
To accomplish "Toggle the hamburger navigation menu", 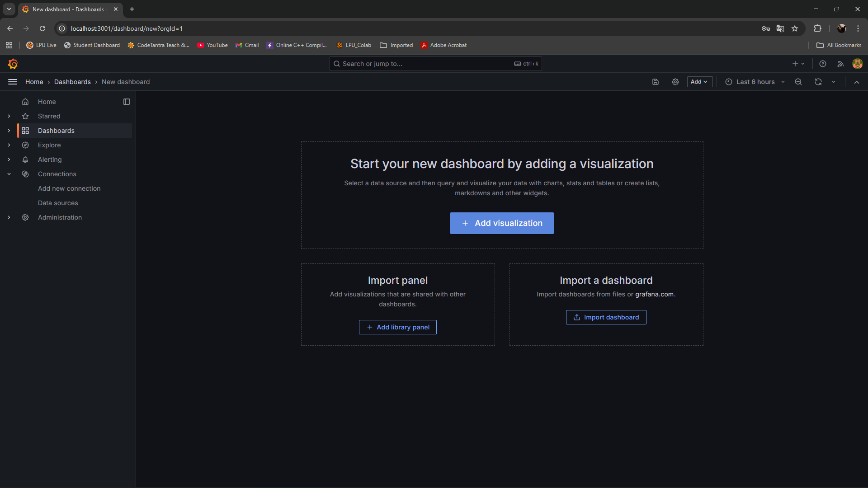I will point(13,82).
